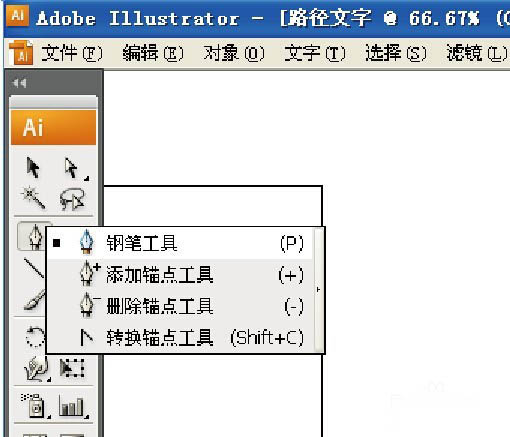This screenshot has width=510, height=437.
Task: Select the Warp tool
Action: [37, 368]
